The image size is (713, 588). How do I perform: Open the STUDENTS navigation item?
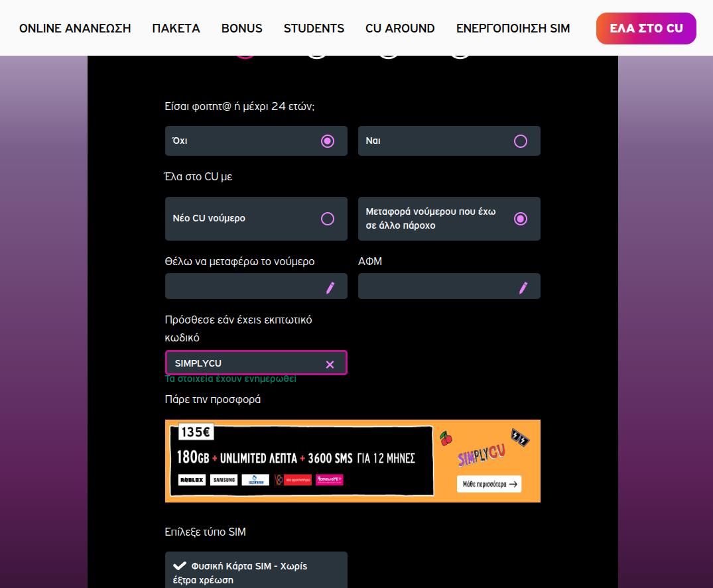point(314,29)
